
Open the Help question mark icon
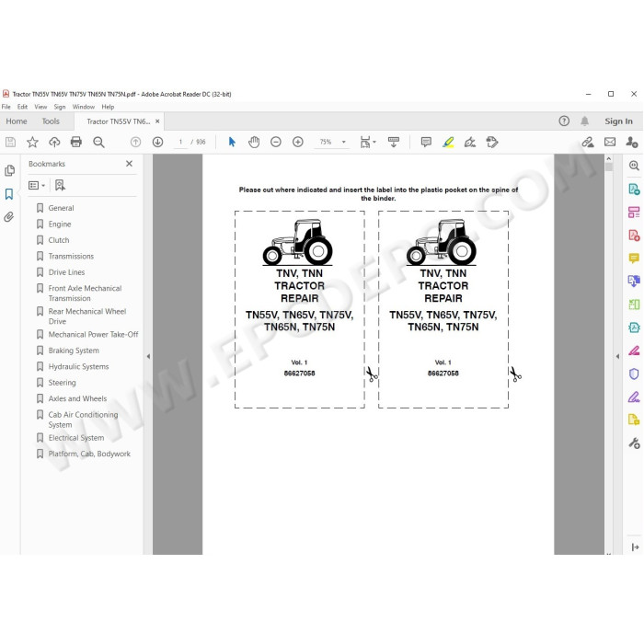click(x=564, y=121)
